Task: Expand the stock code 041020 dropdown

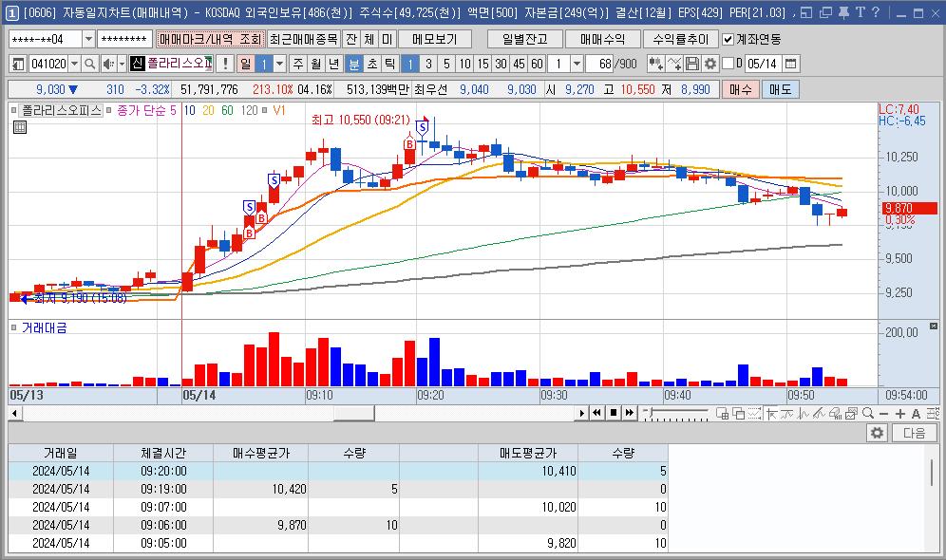Action: click(74, 64)
